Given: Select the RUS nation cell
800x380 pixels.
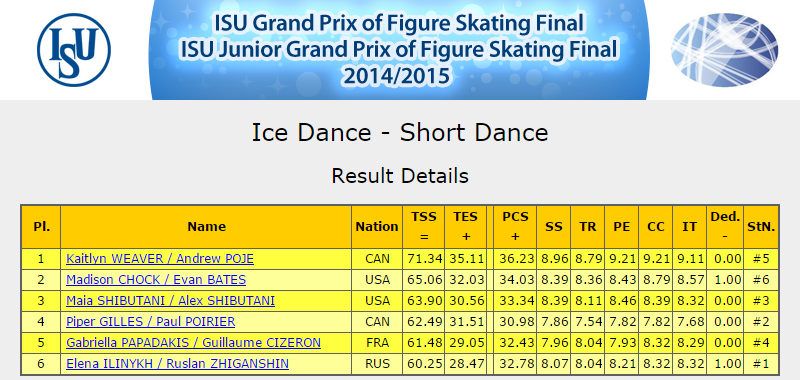Looking at the screenshot, I should tap(377, 364).
